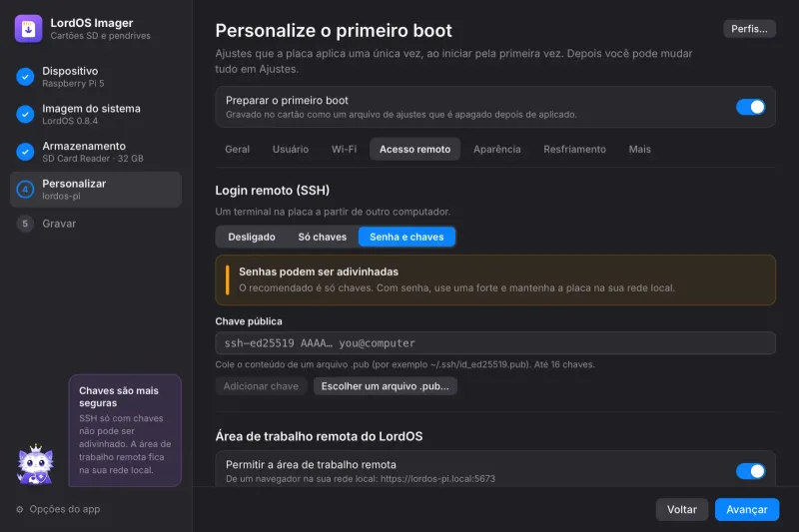Click the Senhas podem ser adivinhadas warning

pyautogui.click(x=495, y=280)
